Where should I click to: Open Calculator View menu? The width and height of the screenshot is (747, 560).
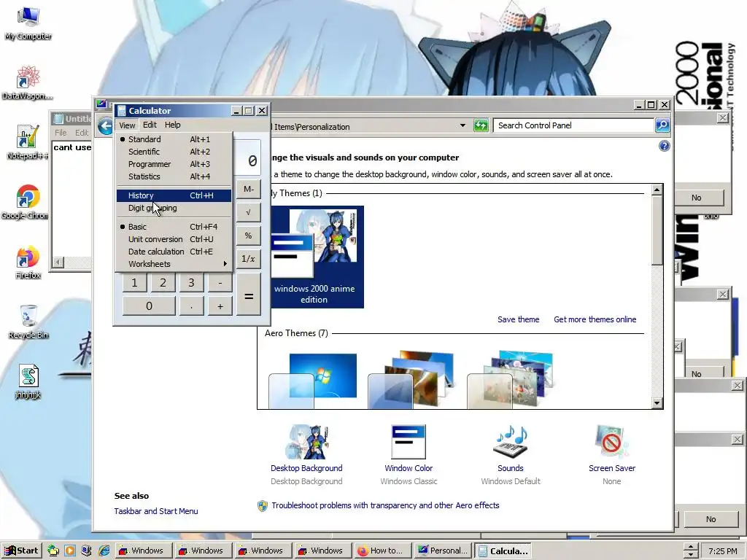127,125
